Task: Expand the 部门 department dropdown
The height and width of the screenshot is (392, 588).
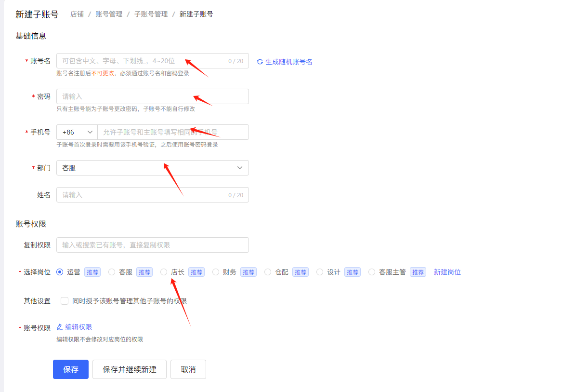Action: pos(152,168)
